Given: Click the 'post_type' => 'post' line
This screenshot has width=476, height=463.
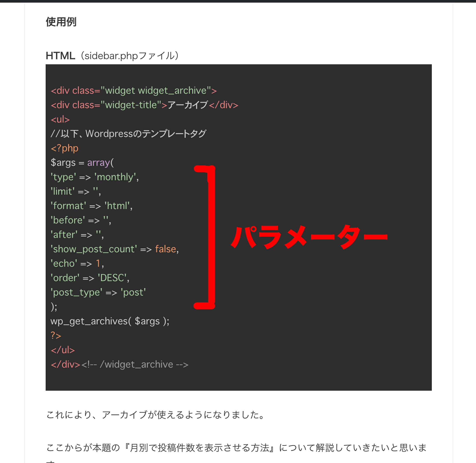Looking at the screenshot, I should [98, 292].
